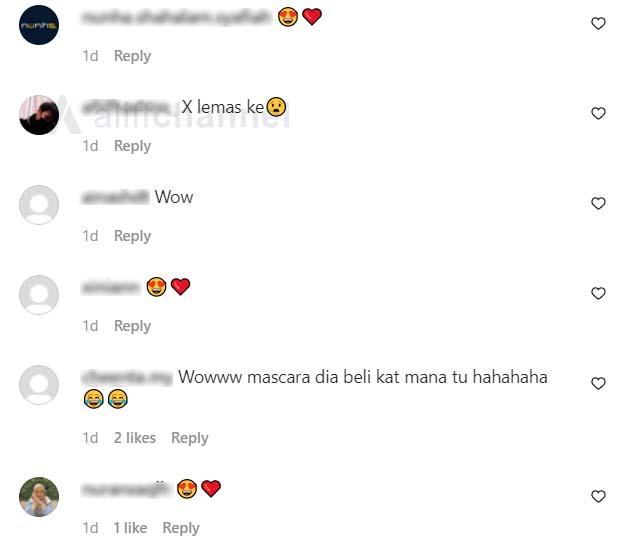
Task: Open blurred username on mascara comment
Action: tap(127, 377)
